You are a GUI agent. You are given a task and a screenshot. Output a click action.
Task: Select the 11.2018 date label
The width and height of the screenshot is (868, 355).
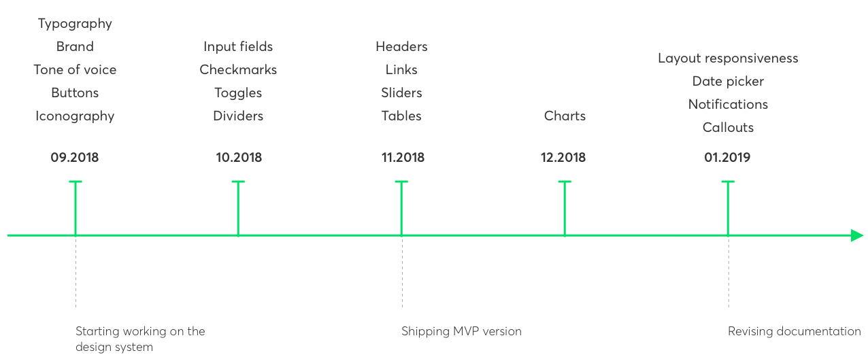point(403,158)
